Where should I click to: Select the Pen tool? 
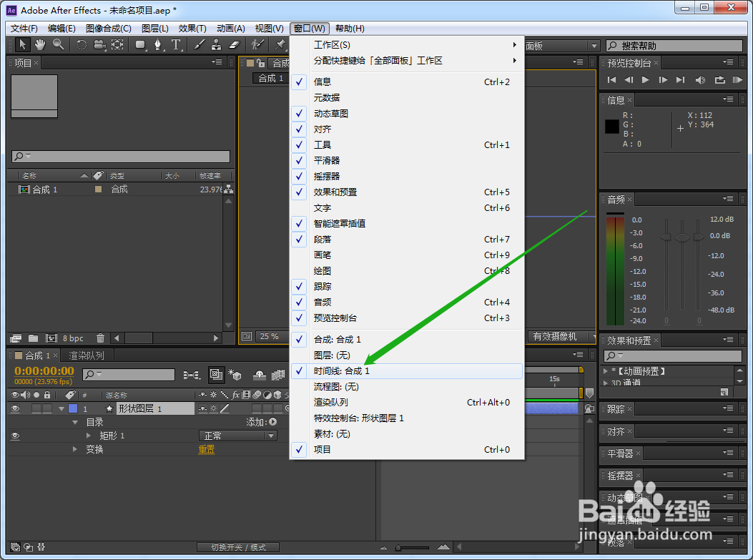click(x=157, y=45)
